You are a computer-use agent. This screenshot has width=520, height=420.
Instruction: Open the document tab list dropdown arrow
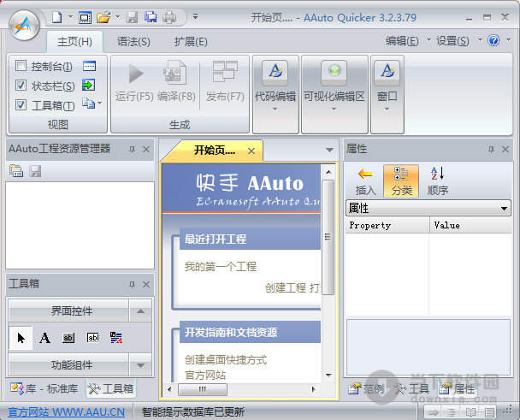click(329, 150)
